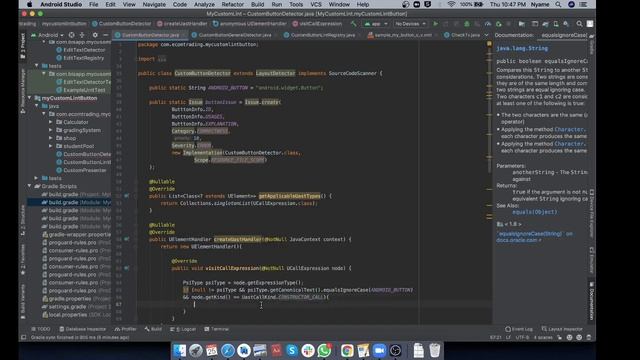Open WhatsApp from the Dock

(x=324, y=350)
